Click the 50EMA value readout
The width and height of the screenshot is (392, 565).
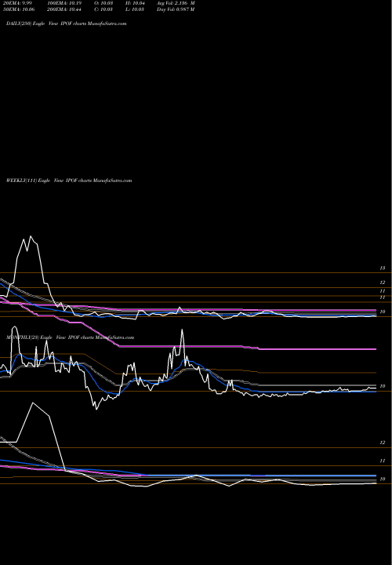[18, 9]
